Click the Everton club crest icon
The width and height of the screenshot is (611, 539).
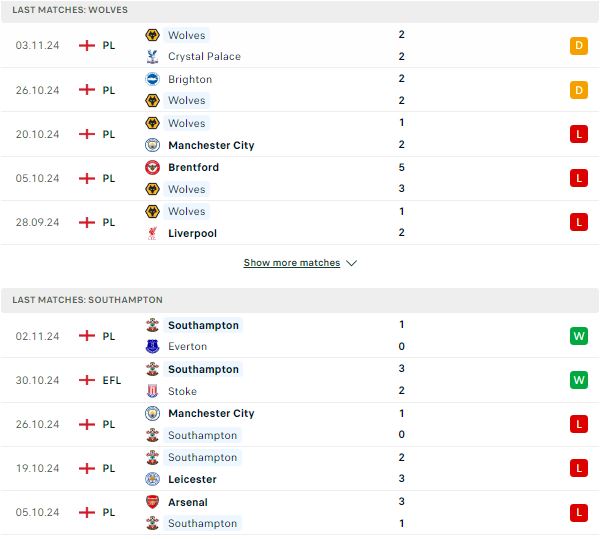[152, 346]
